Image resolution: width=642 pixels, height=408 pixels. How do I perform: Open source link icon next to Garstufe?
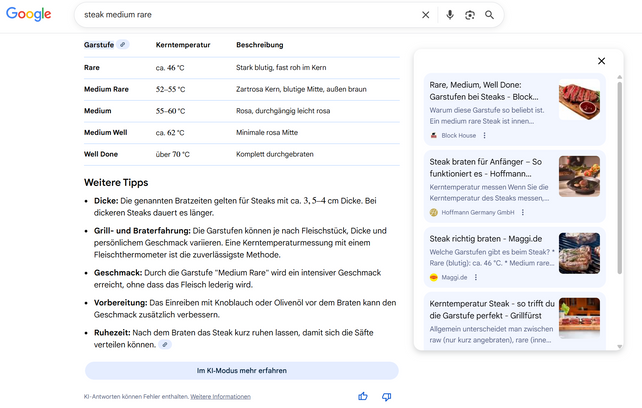point(123,45)
